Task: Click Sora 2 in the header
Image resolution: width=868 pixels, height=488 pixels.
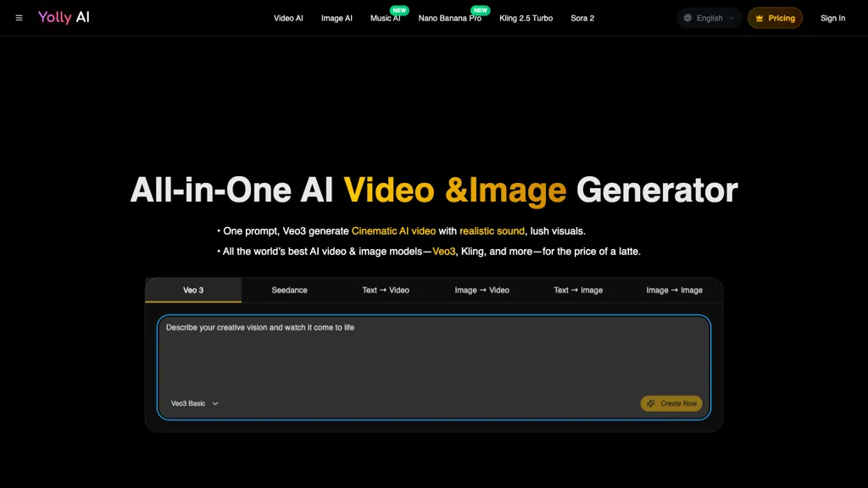Action: click(582, 19)
